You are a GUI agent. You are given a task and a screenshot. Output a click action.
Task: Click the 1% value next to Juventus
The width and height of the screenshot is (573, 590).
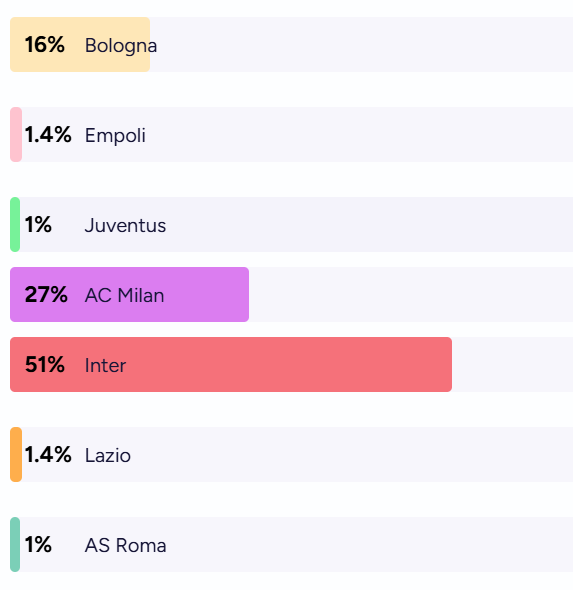point(38,225)
